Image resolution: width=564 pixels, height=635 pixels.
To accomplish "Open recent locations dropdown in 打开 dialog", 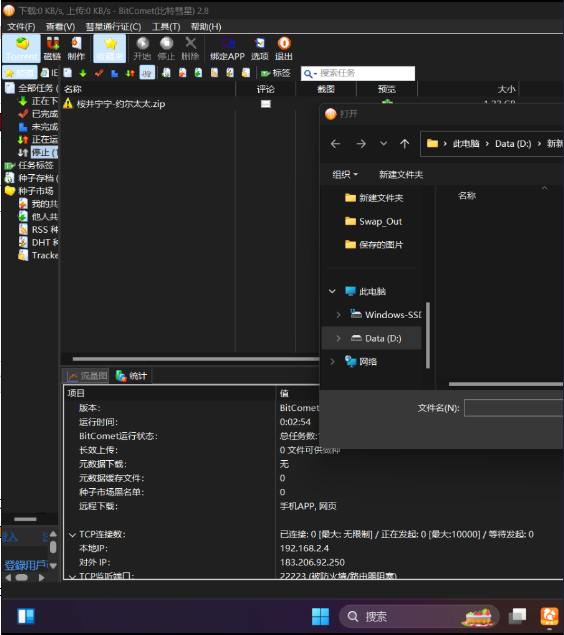I will tap(383, 144).
